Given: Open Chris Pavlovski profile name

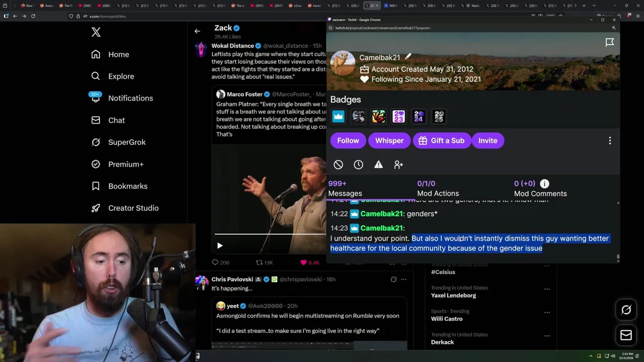Looking at the screenshot, I should pyautogui.click(x=232, y=279).
